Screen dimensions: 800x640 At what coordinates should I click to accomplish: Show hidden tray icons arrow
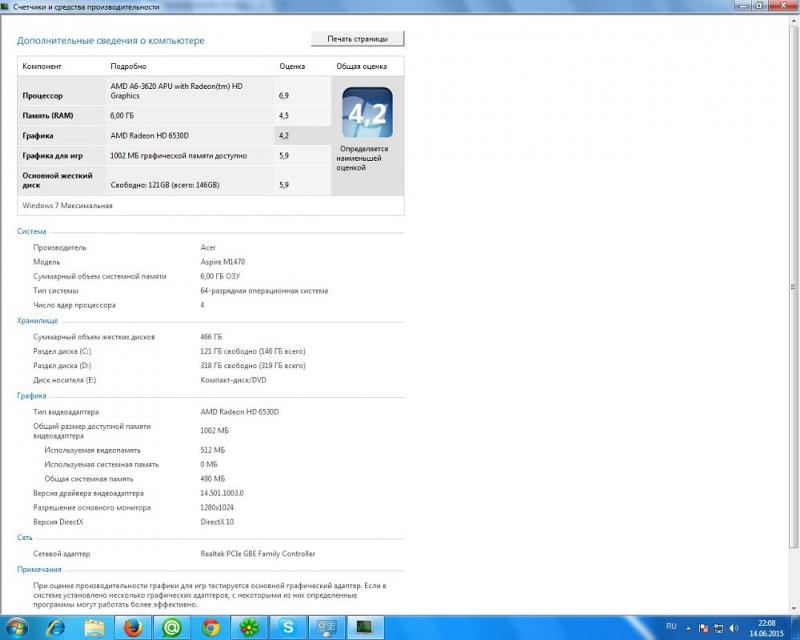[689, 628]
